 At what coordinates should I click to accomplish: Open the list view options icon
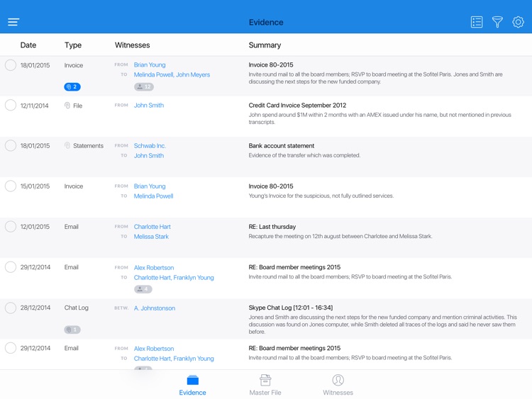coord(477,23)
